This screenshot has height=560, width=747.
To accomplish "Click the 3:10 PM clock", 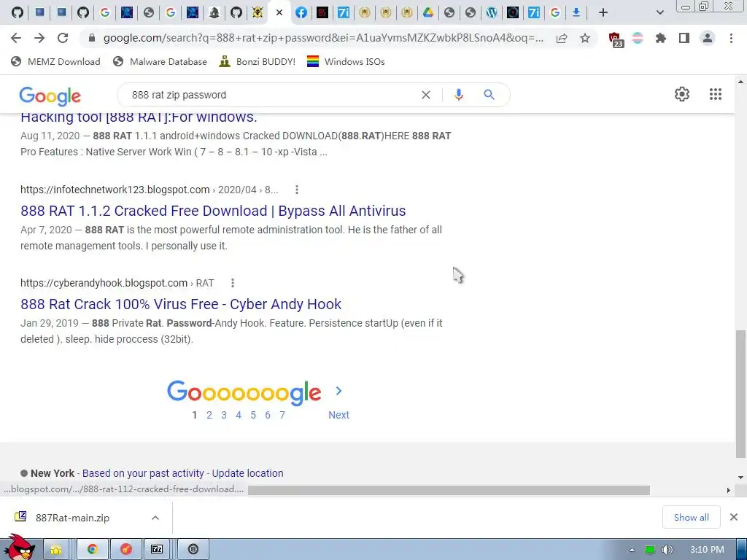I will pyautogui.click(x=707, y=550).
